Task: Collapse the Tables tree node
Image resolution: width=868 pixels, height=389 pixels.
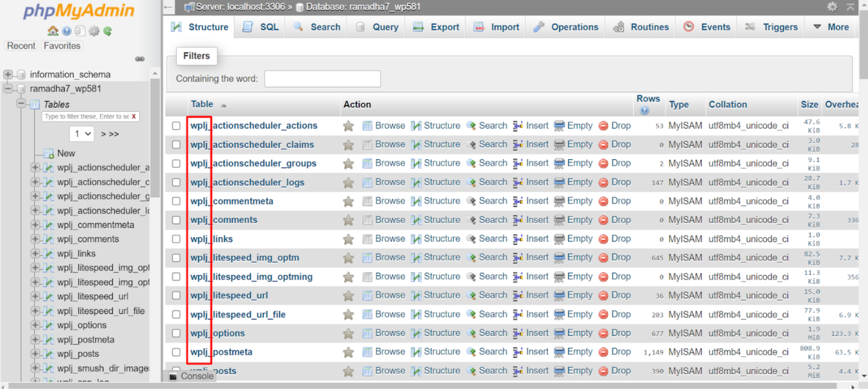Action: pos(21,104)
